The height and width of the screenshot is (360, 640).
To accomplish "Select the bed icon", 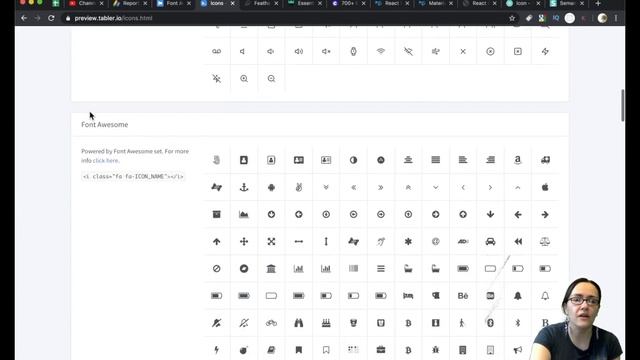I will click(x=408, y=296).
